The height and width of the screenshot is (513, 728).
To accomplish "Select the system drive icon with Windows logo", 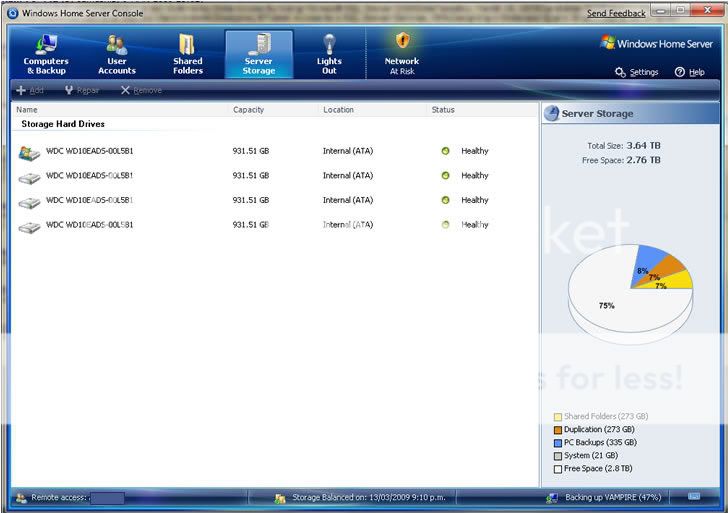I will point(29,153).
